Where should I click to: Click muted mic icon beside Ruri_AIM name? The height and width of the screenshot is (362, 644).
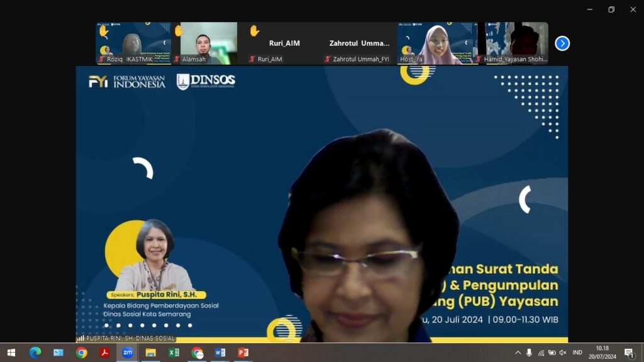[x=252, y=59]
